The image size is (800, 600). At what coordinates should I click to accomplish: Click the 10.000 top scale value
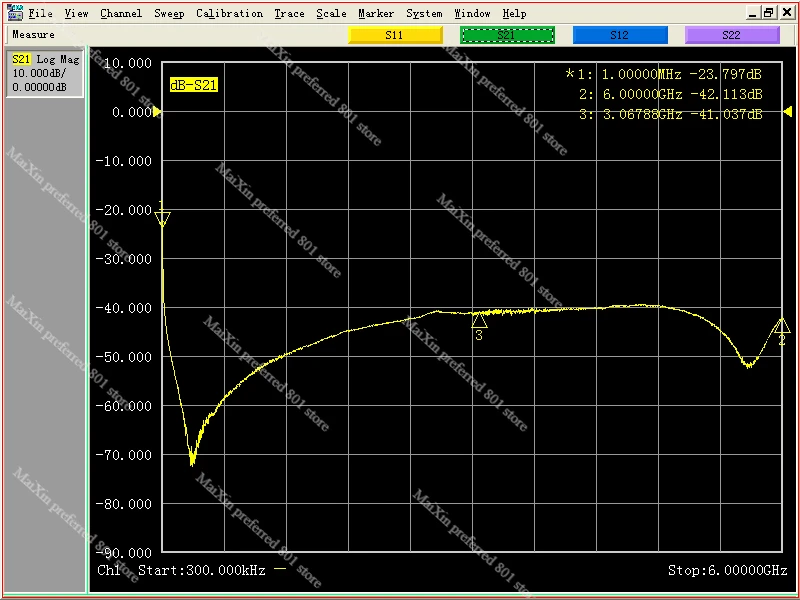tap(128, 63)
